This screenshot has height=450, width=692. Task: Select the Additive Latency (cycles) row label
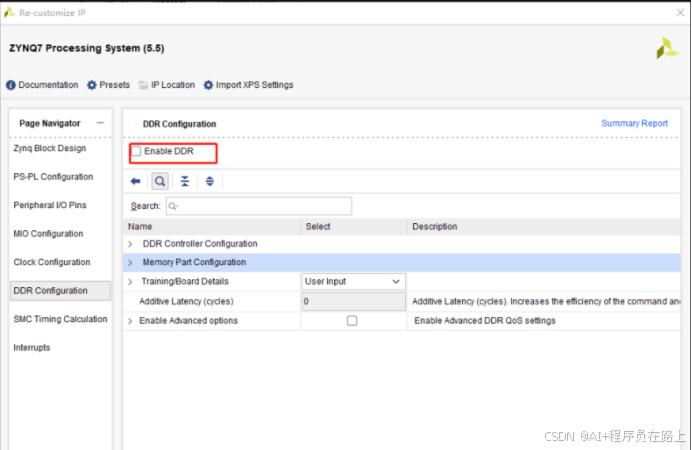186,301
